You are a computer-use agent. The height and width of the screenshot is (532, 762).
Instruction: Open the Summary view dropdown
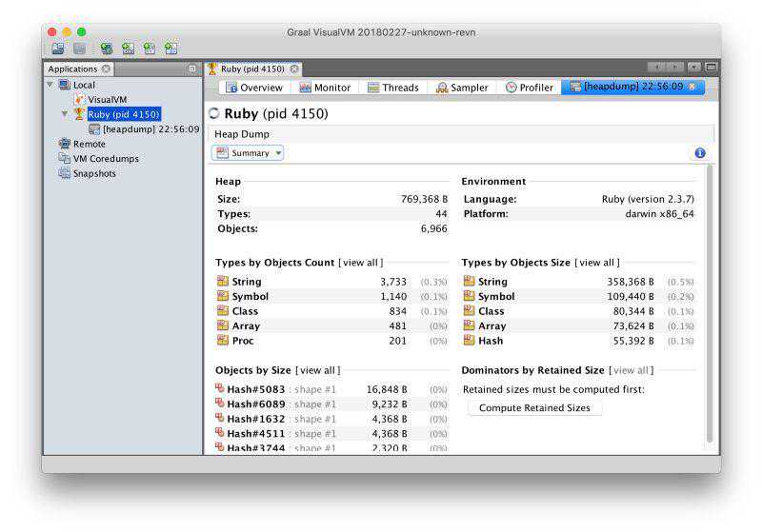pos(249,153)
